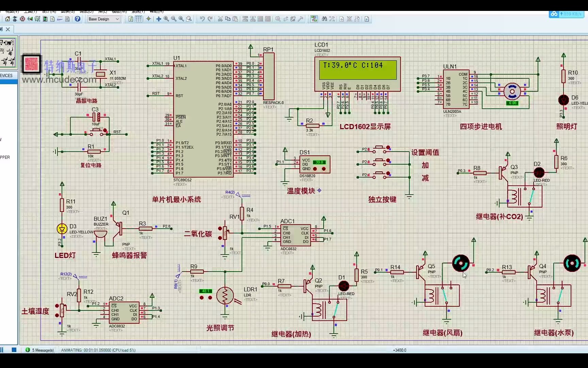Click the Zoom In magnifier
This screenshot has width=588, height=368.
(x=166, y=19)
